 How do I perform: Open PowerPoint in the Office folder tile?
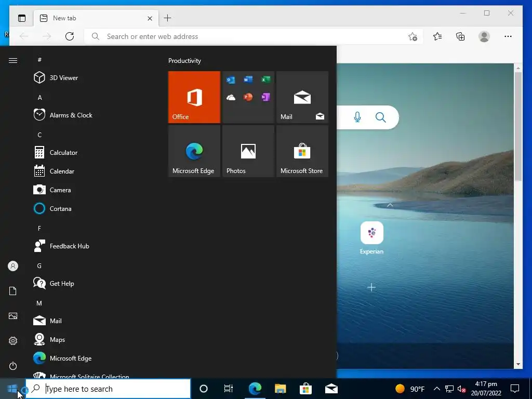coord(248,97)
